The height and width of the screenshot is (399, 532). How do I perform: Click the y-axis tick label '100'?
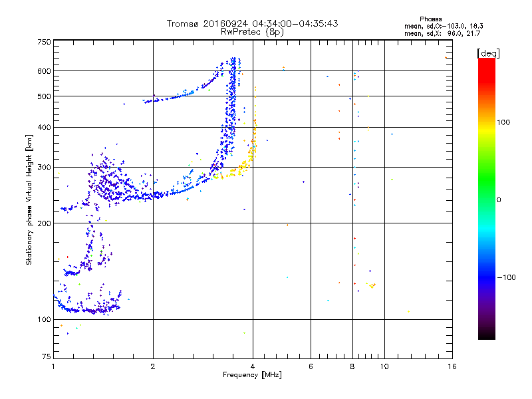(x=44, y=320)
